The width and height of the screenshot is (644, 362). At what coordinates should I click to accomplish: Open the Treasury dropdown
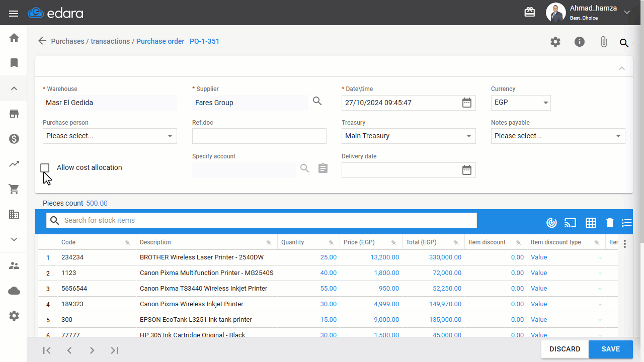click(x=409, y=136)
